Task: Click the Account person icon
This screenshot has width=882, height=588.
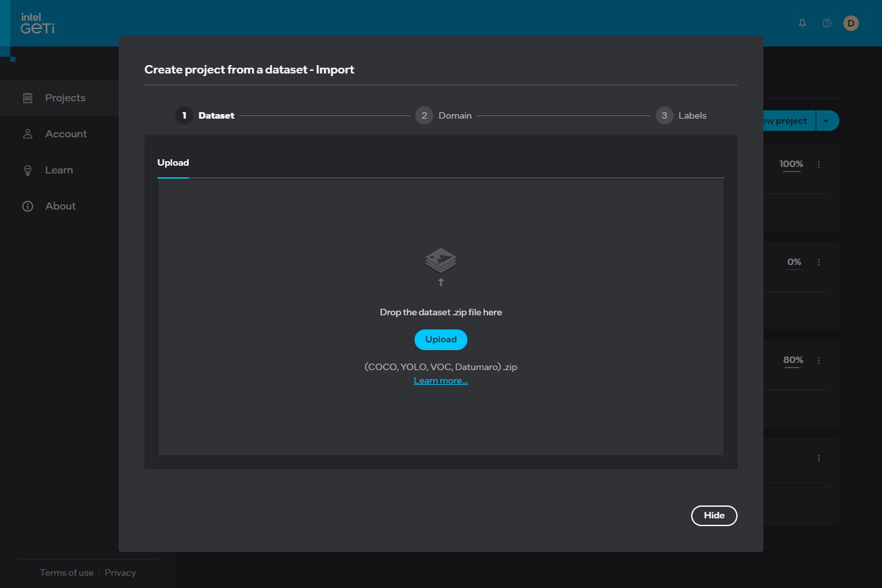Action: pos(28,134)
